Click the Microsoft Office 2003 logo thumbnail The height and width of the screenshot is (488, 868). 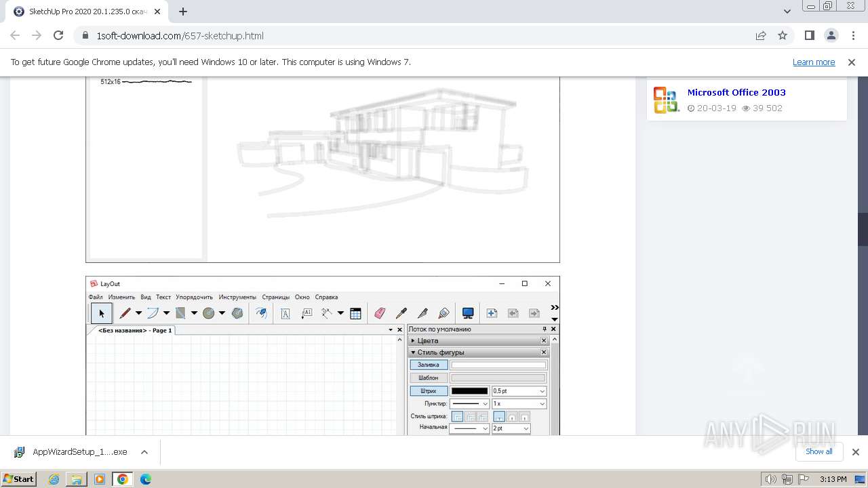(x=666, y=100)
